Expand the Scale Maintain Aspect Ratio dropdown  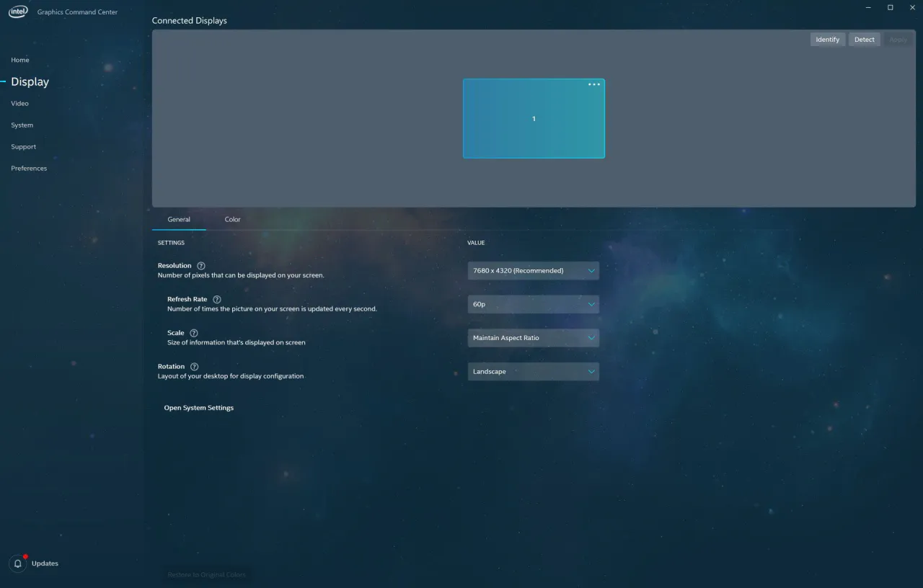[533, 338]
